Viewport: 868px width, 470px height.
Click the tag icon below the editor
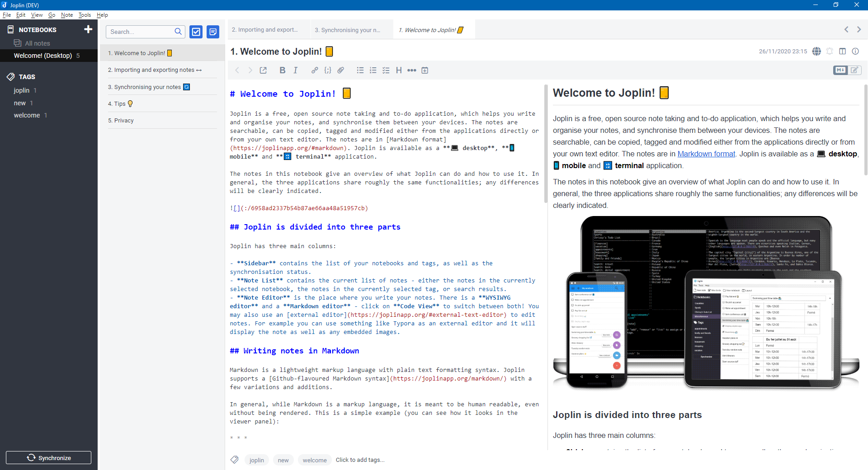tap(235, 460)
